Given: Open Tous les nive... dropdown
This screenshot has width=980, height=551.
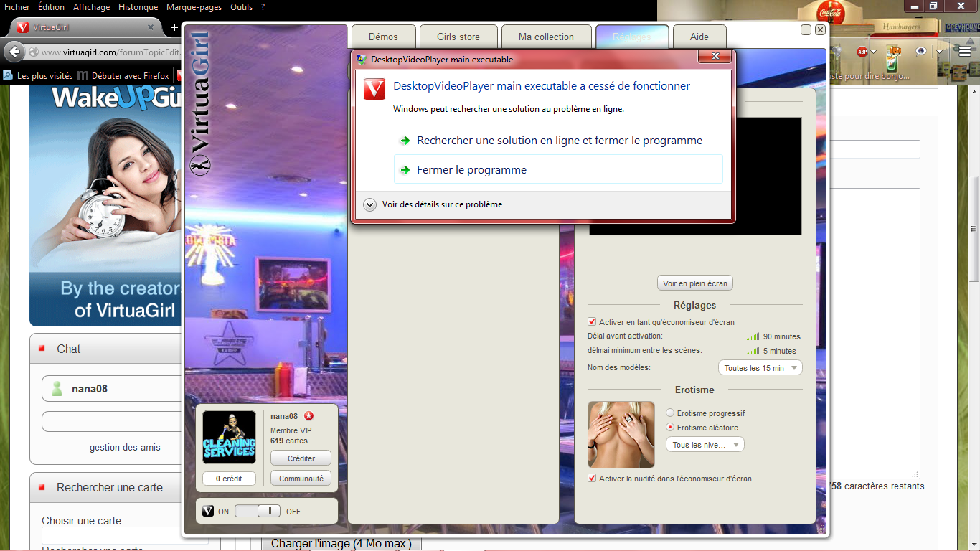Looking at the screenshot, I should coord(705,445).
